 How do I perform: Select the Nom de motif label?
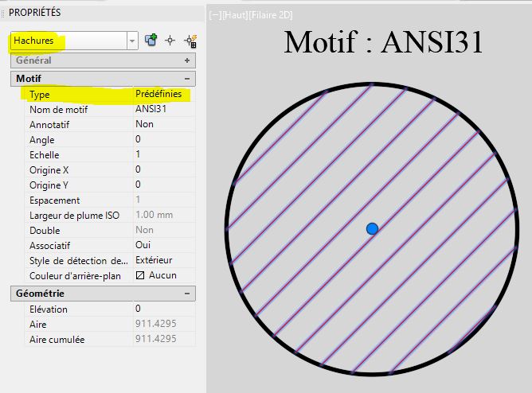pyautogui.click(x=59, y=110)
